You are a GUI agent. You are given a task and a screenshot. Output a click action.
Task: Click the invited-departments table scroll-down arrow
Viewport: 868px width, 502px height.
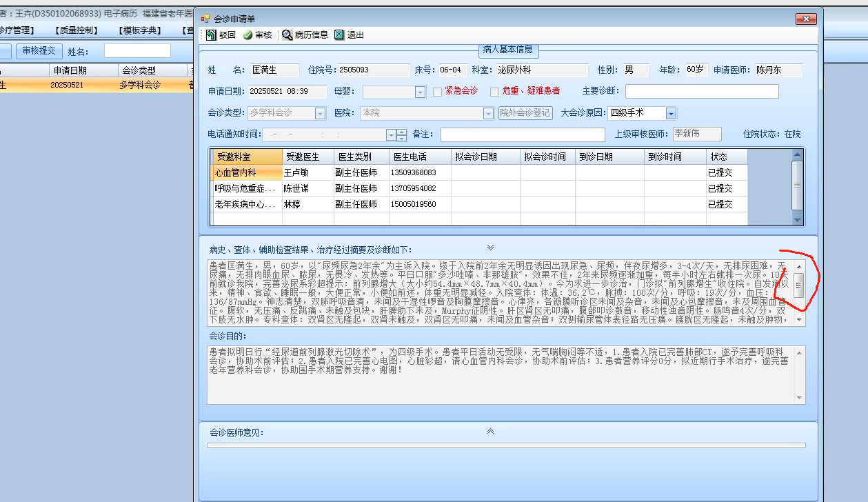coord(798,220)
